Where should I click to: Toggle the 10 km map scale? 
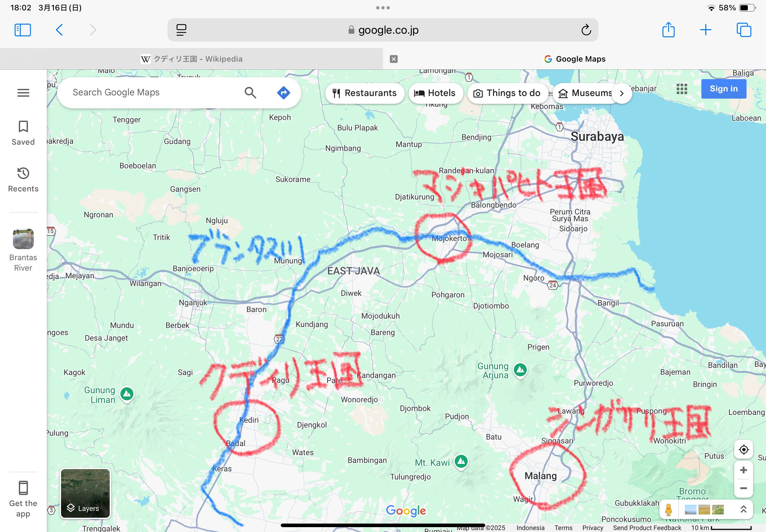tap(721, 527)
